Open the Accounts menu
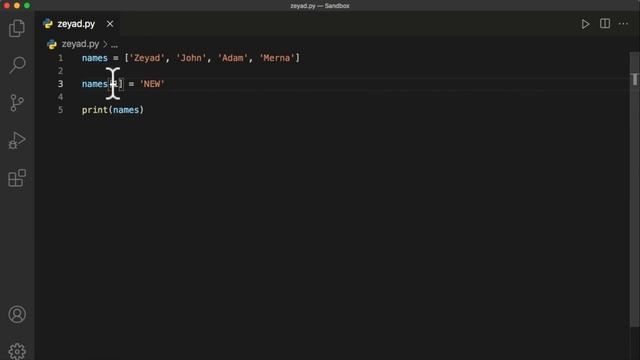640x360 pixels. coord(17,314)
